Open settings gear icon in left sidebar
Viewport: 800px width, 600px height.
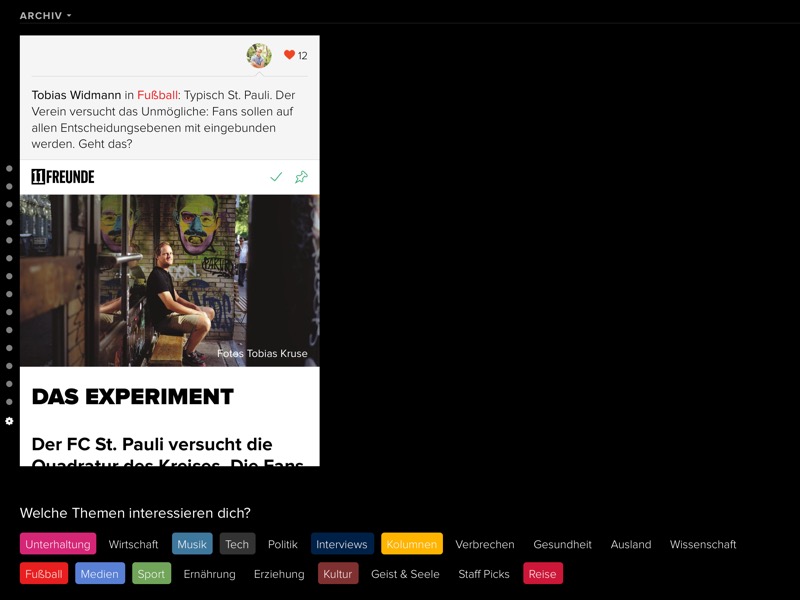coord(9,421)
